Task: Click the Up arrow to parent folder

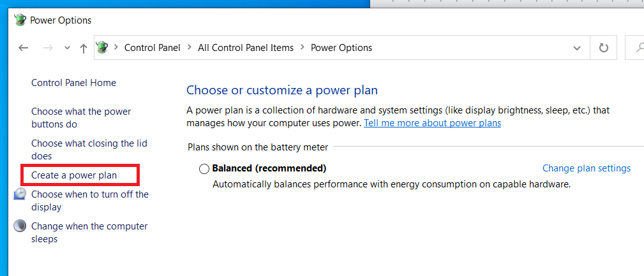Action: click(x=84, y=48)
